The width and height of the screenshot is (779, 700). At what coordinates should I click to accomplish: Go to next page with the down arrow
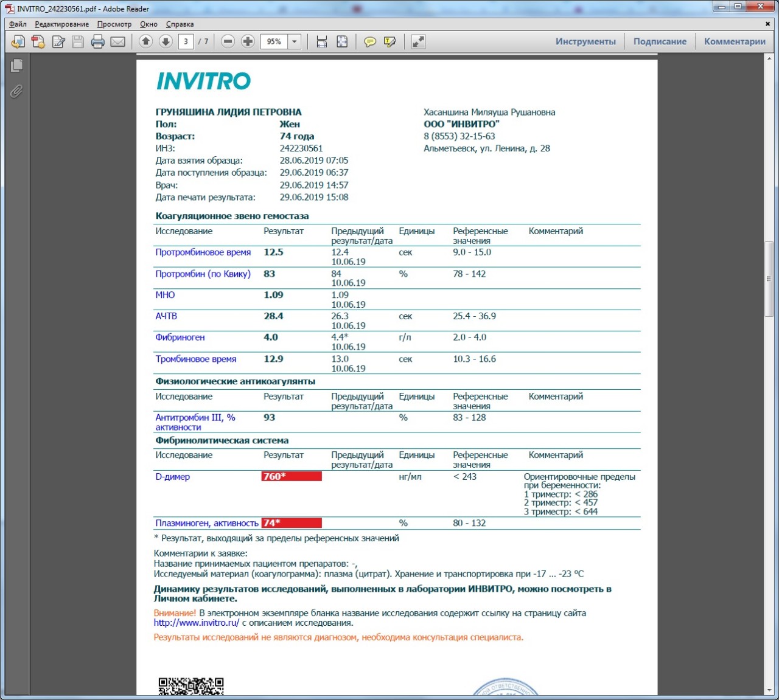pyautogui.click(x=166, y=41)
